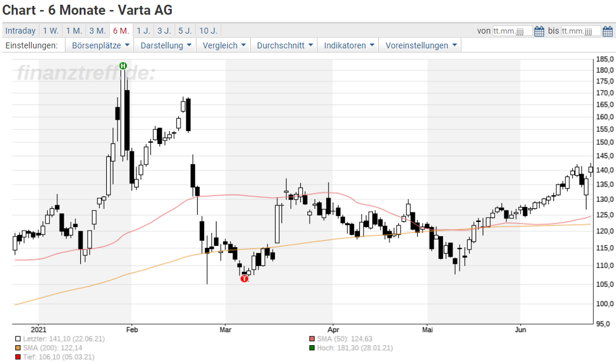This screenshot has height=364, width=616.
Task: Click the orange SMA (200) legend swatch
Action: (x=18, y=348)
